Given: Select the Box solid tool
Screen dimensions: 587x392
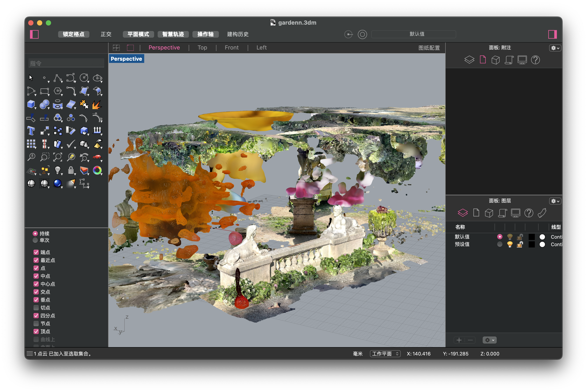Looking at the screenshot, I should point(31,104).
